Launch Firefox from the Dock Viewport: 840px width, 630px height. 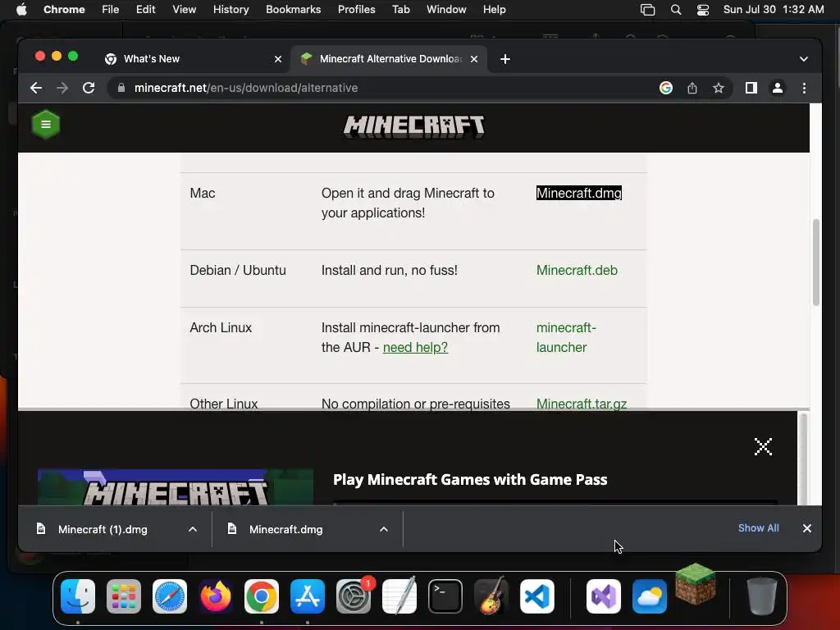point(216,596)
